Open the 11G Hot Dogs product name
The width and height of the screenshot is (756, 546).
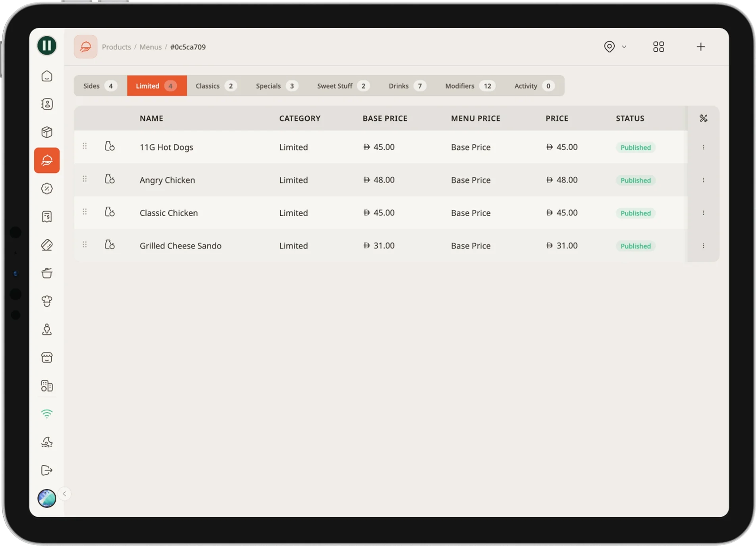pyautogui.click(x=166, y=147)
